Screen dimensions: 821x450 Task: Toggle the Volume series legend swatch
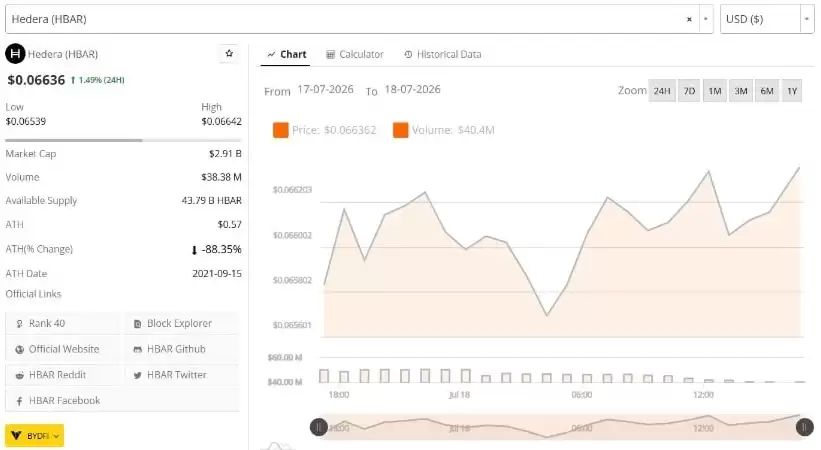401,130
